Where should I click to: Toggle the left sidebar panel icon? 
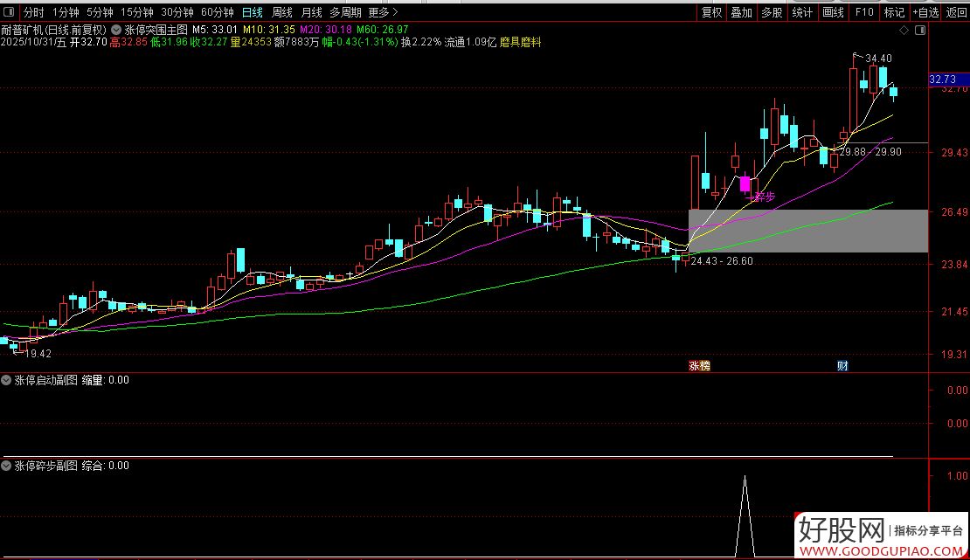9,11
